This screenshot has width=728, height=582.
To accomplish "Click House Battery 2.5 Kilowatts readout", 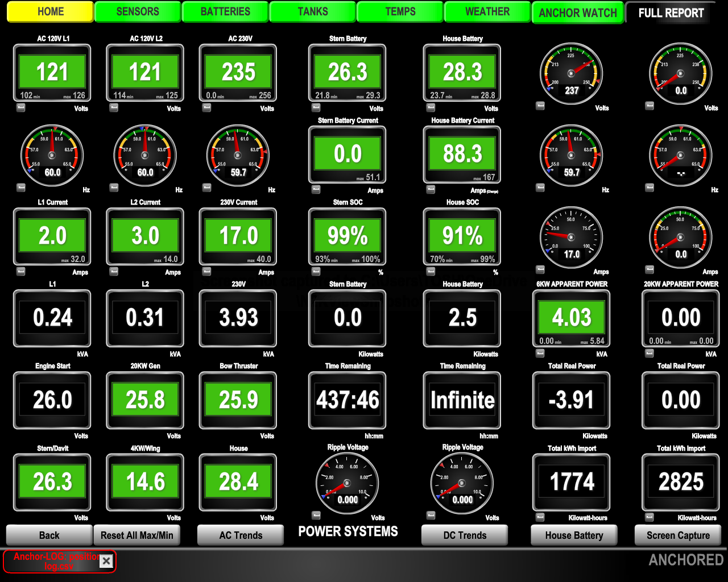I will pyautogui.click(x=462, y=318).
